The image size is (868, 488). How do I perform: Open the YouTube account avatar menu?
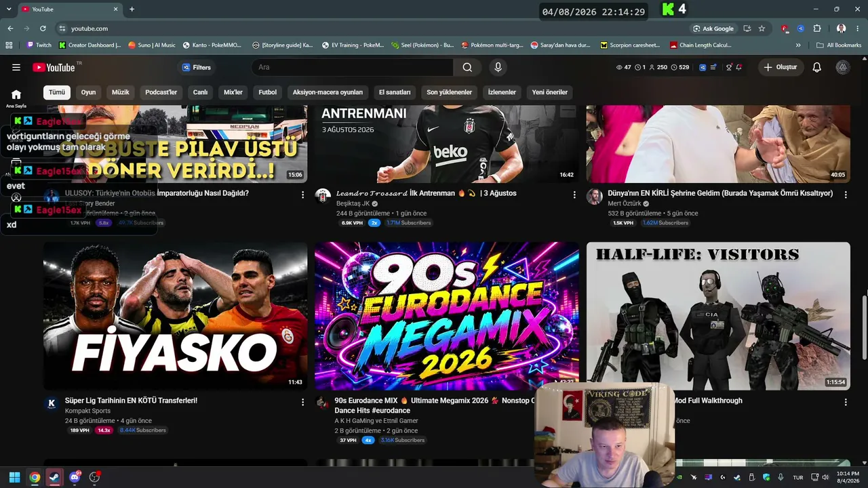coord(842,67)
